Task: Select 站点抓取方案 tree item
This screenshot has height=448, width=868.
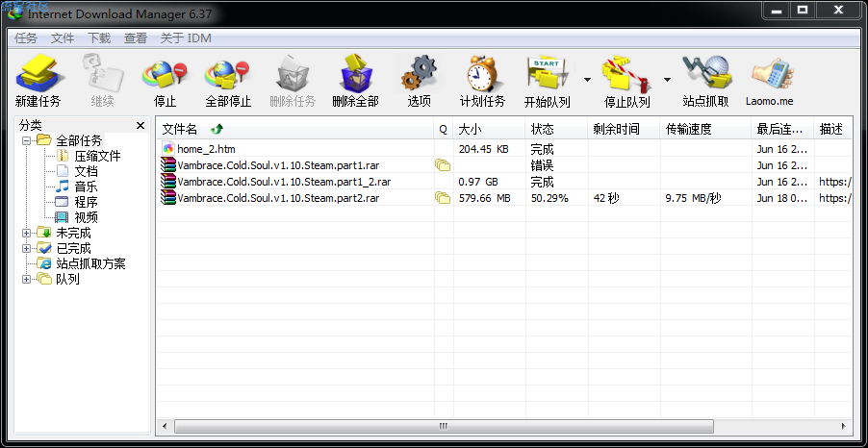Action: [90, 263]
